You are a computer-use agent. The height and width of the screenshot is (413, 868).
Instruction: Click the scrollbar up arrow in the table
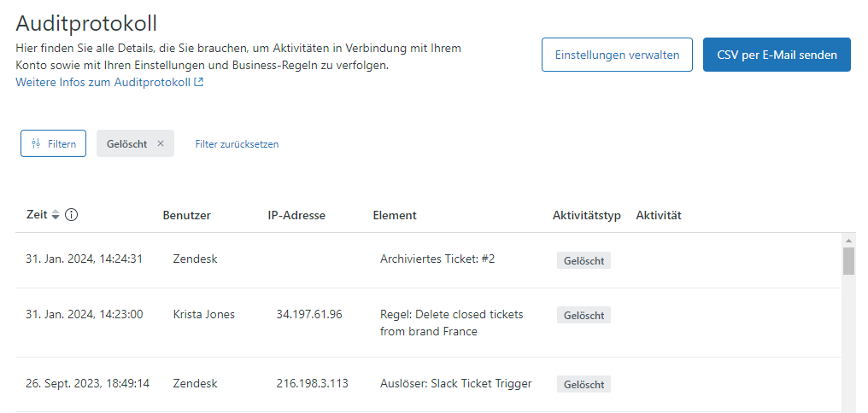tap(848, 241)
